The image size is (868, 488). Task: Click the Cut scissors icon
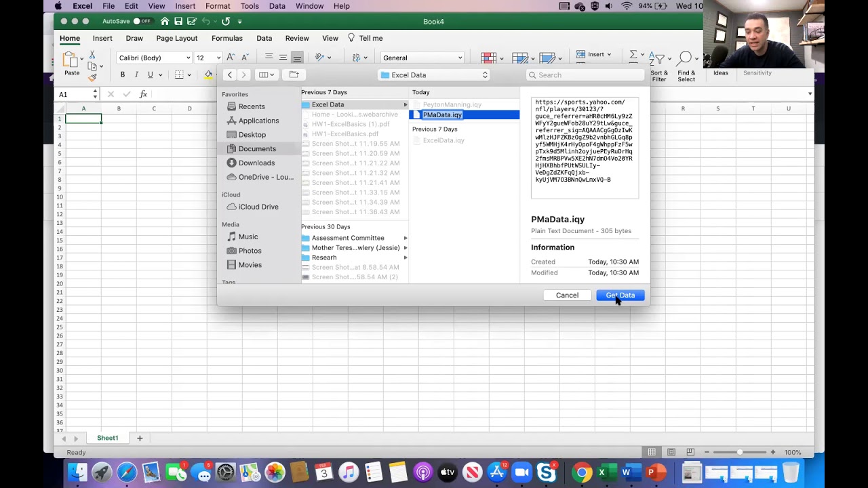tap(92, 55)
